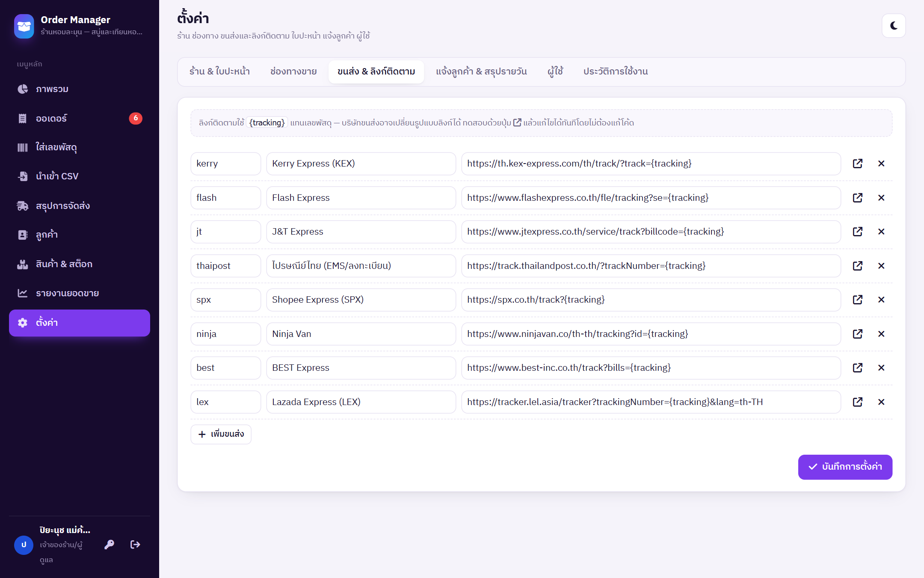Open สรุปการจัดส่ง sidebar item
This screenshot has height=578, width=924.
pos(80,206)
